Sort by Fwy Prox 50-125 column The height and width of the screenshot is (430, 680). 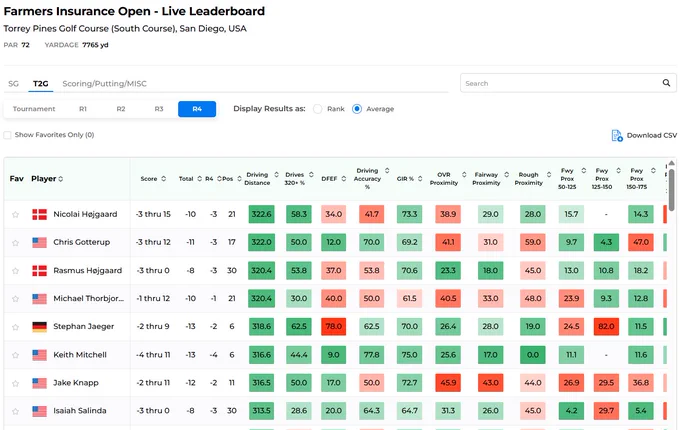click(584, 170)
